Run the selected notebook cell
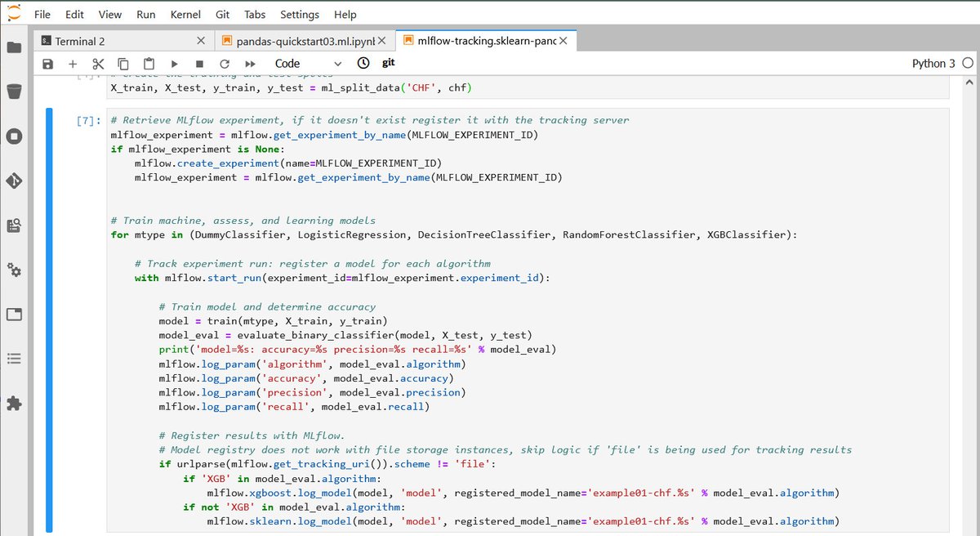Image resolution: width=980 pixels, height=536 pixels. pyautogui.click(x=174, y=63)
